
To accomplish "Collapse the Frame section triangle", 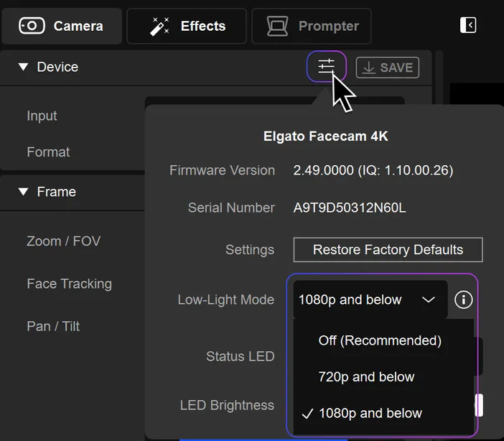I will [x=23, y=191].
